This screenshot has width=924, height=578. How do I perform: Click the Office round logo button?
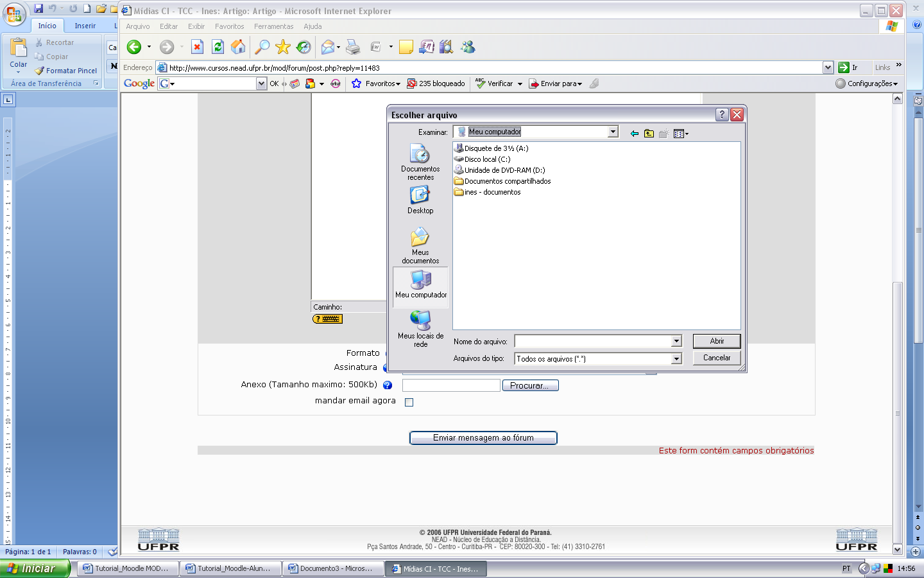coord(14,14)
